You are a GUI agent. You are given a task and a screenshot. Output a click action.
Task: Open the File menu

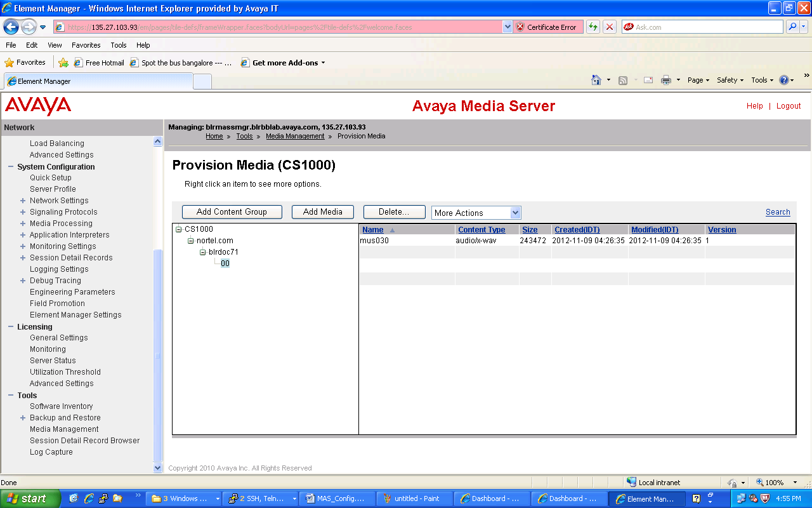[x=11, y=45]
